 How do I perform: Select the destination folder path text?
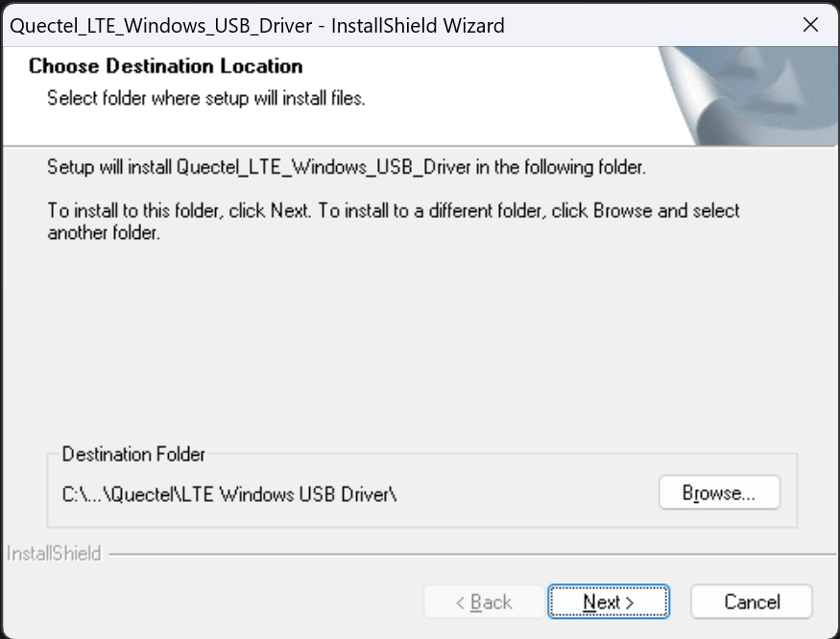pos(229,494)
